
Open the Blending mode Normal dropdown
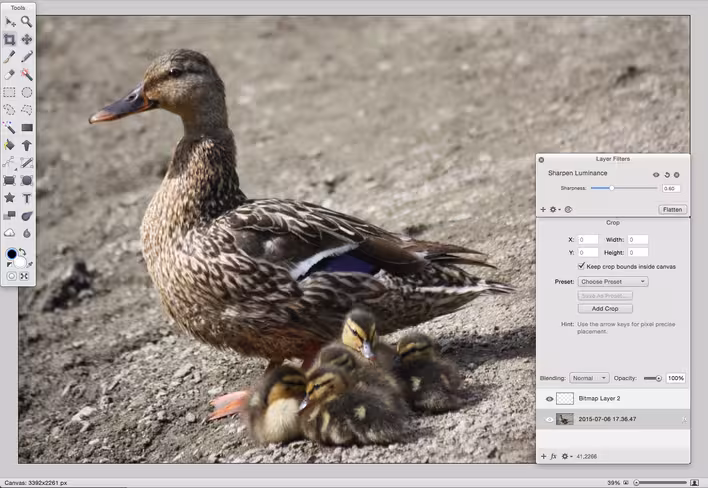[589, 378]
